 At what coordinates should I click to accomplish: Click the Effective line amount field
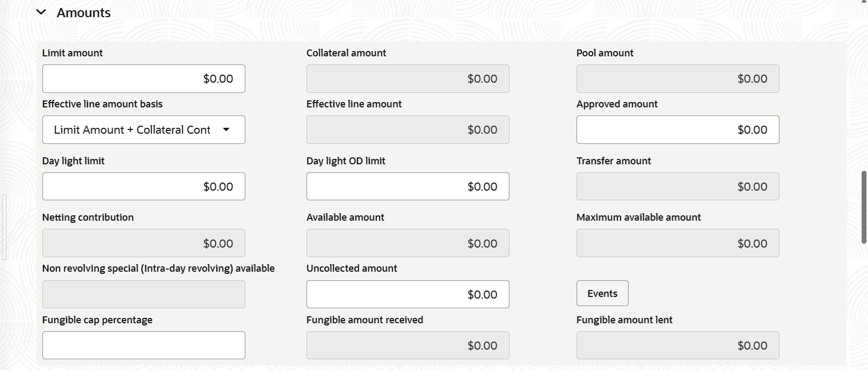[x=407, y=130]
